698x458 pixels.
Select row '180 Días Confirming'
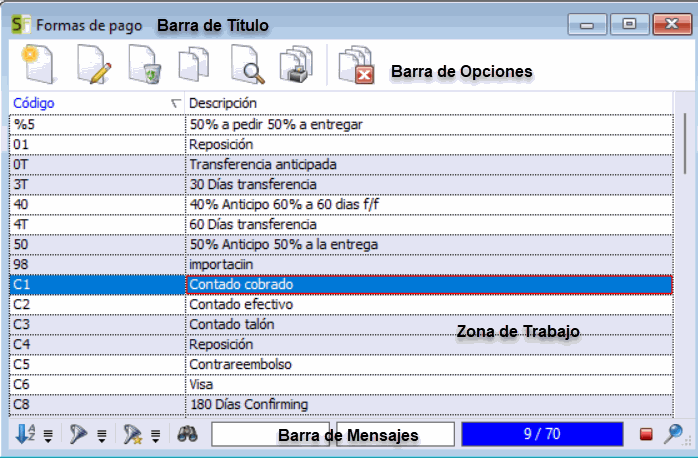pyautogui.click(x=341, y=405)
